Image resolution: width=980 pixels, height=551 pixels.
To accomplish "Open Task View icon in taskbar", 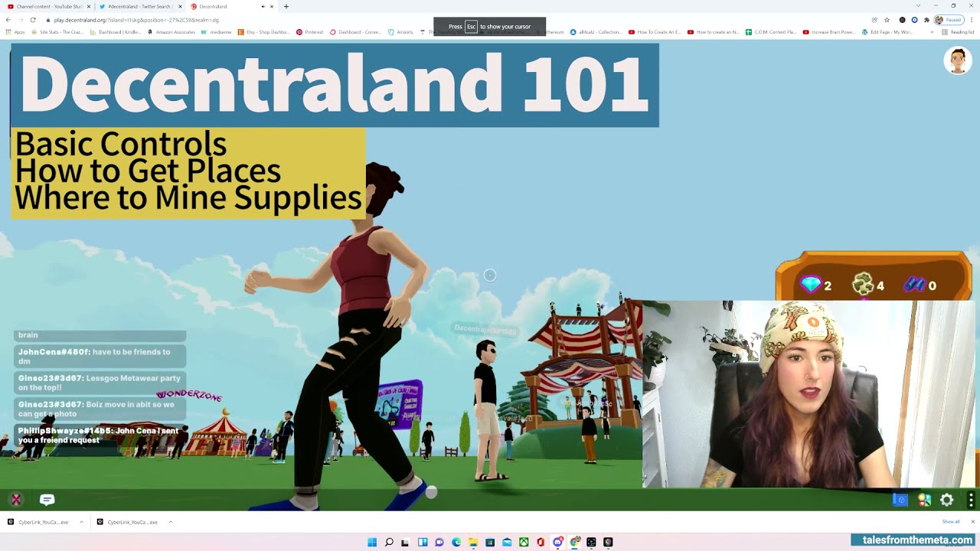I will click(x=406, y=542).
